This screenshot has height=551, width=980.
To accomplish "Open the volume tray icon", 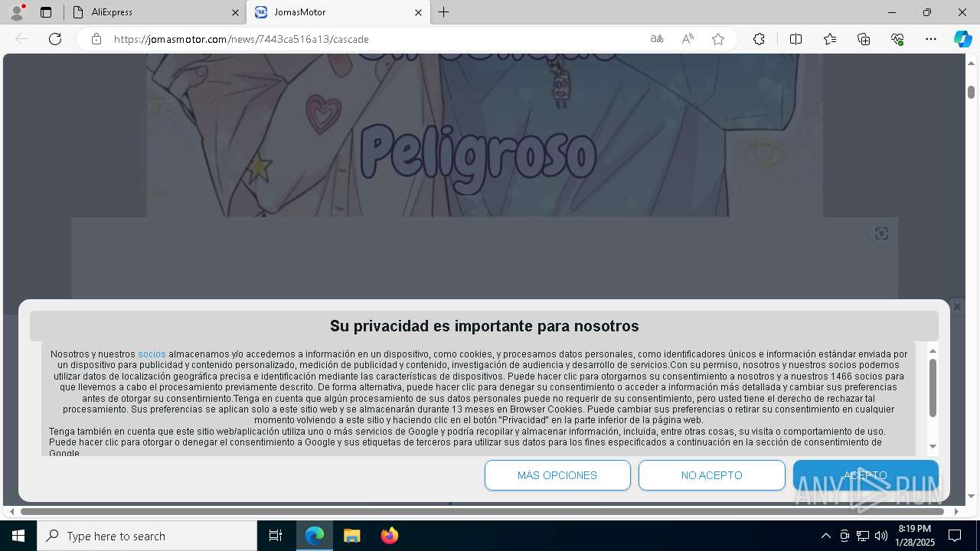I will pyautogui.click(x=881, y=536).
